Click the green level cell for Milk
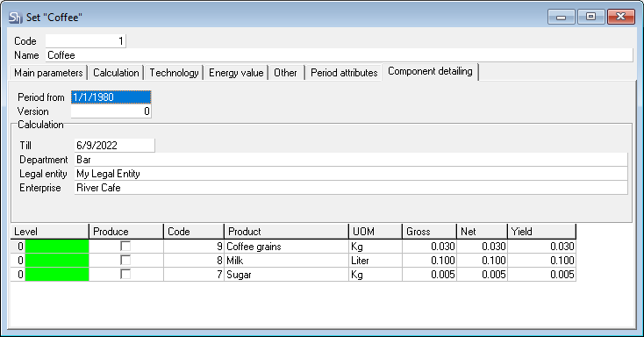 pyautogui.click(x=57, y=260)
